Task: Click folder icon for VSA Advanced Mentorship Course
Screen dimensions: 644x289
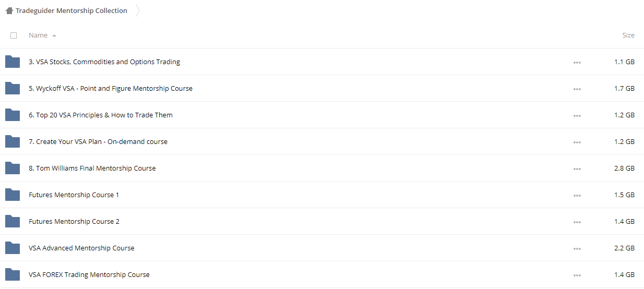Action: 13,248
